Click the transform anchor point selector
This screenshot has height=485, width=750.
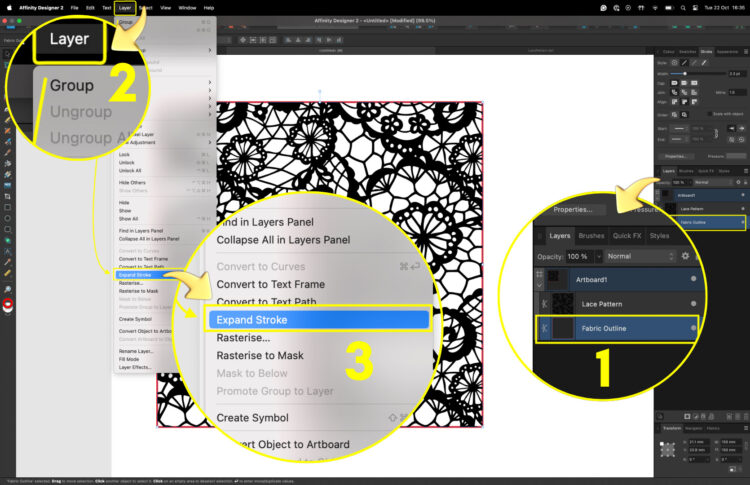(x=668, y=451)
